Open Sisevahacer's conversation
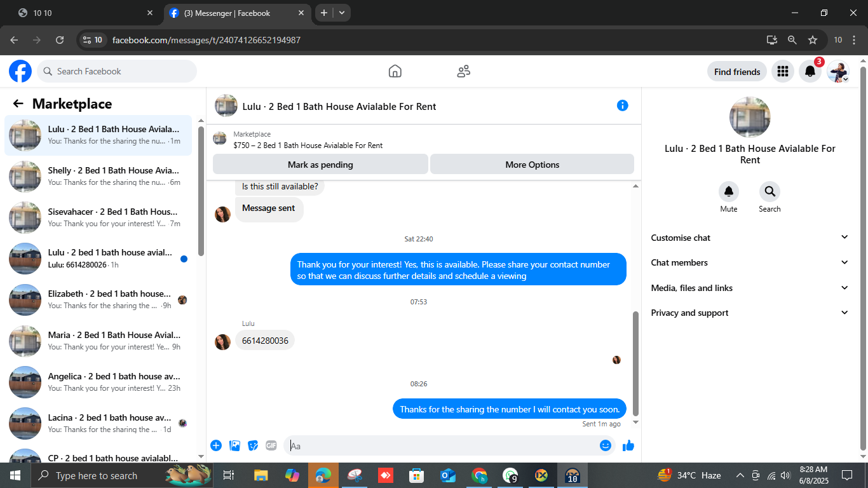 click(x=98, y=217)
